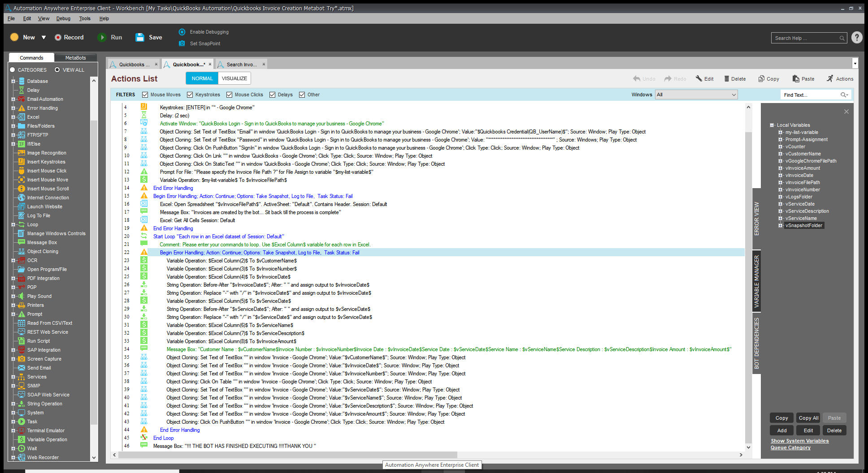Image resolution: width=868 pixels, height=473 pixels.
Task: Save the task with the Save icon
Action: pos(140,38)
